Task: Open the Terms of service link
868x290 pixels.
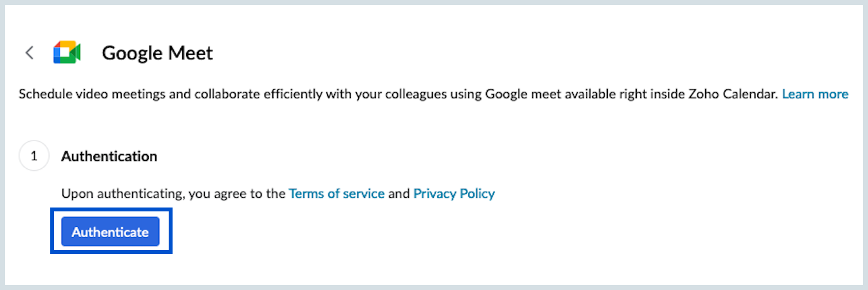Action: tap(337, 193)
